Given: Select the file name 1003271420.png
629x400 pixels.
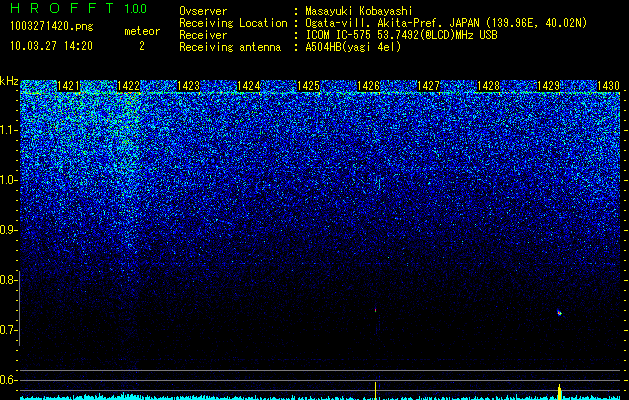Looking at the screenshot, I should pos(52,26).
